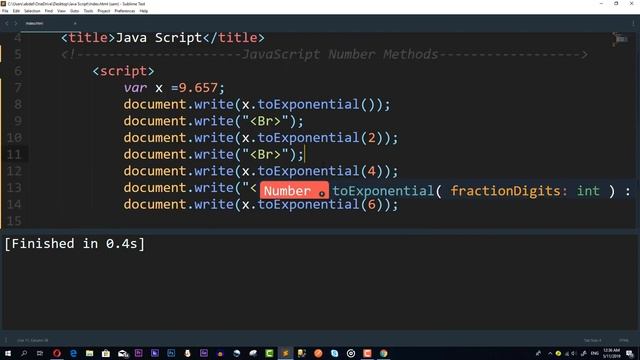Click the Number type in tooltip
This screenshot has height=360, width=640.
point(287,191)
